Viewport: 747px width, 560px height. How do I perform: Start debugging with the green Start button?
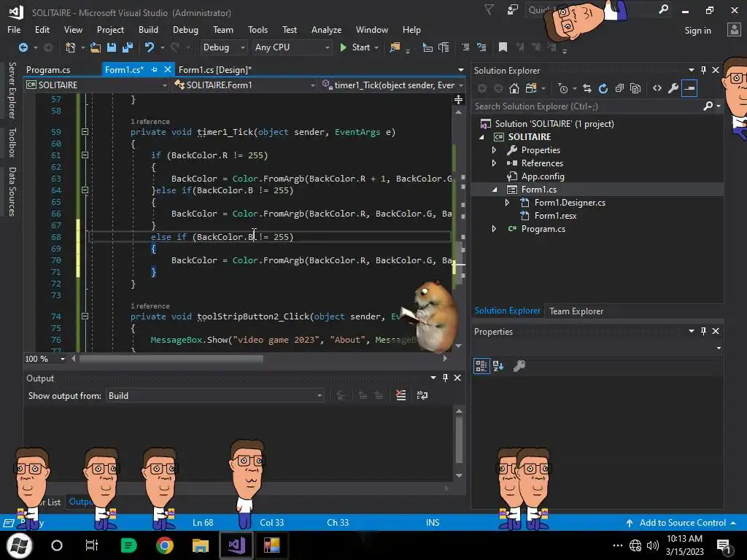[355, 47]
